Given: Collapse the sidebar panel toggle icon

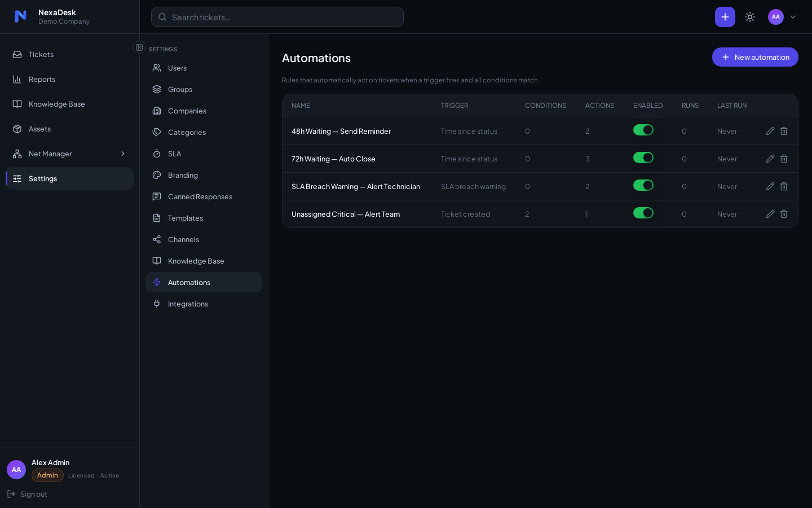Looking at the screenshot, I should pos(139,47).
